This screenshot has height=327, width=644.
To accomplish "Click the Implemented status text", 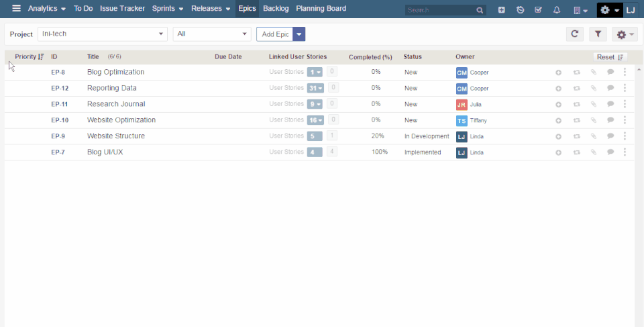I will tap(423, 152).
